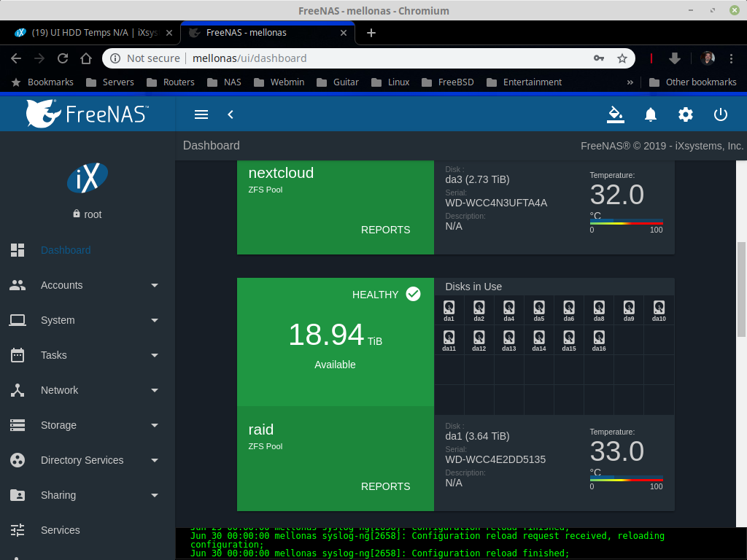
Task: Select the FreeNAS - mellonas tab
Action: [268, 33]
